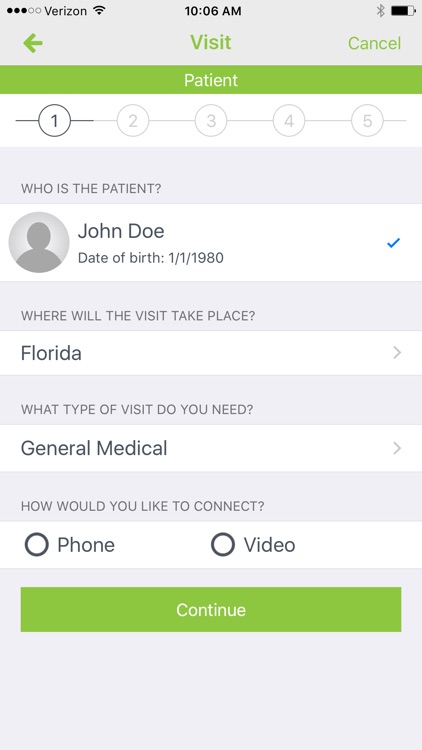The height and width of the screenshot is (750, 422).
Task: Tap chevron next to General Medical
Action: [397, 448]
